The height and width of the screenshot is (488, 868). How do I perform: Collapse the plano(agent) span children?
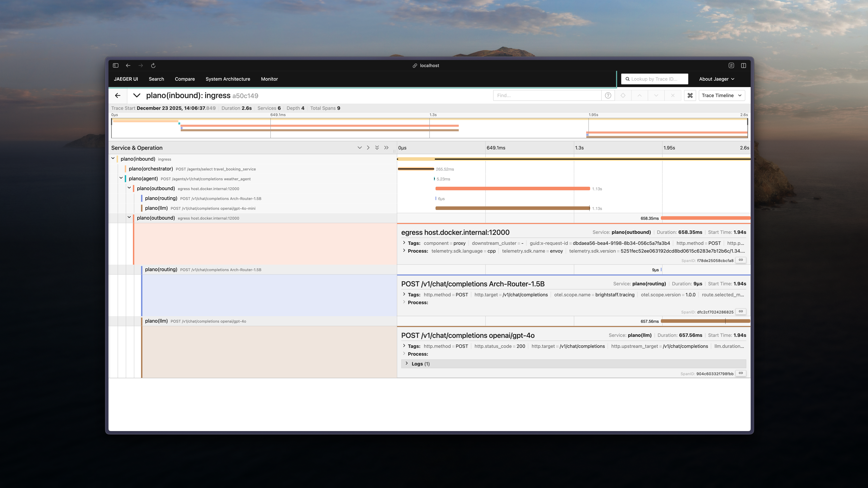tap(121, 178)
